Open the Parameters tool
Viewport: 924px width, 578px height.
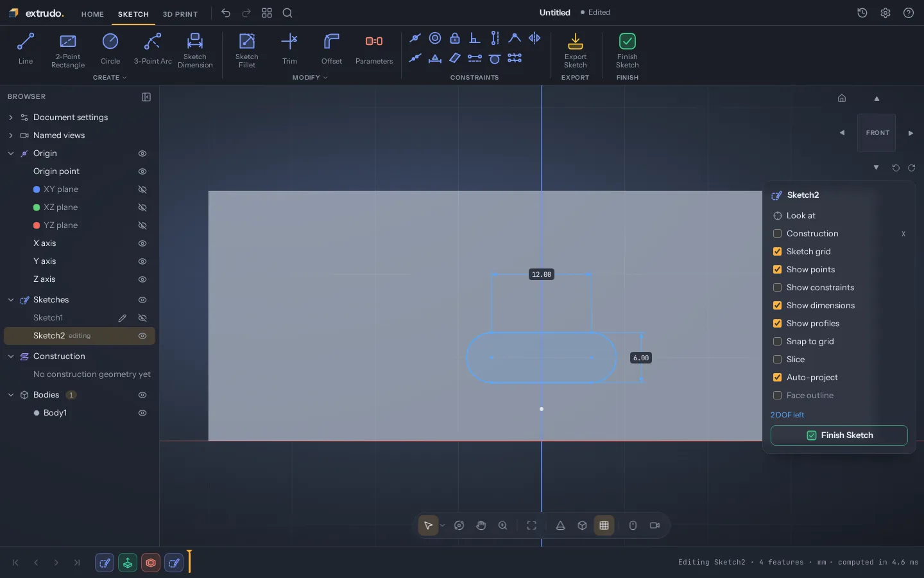pyautogui.click(x=374, y=49)
